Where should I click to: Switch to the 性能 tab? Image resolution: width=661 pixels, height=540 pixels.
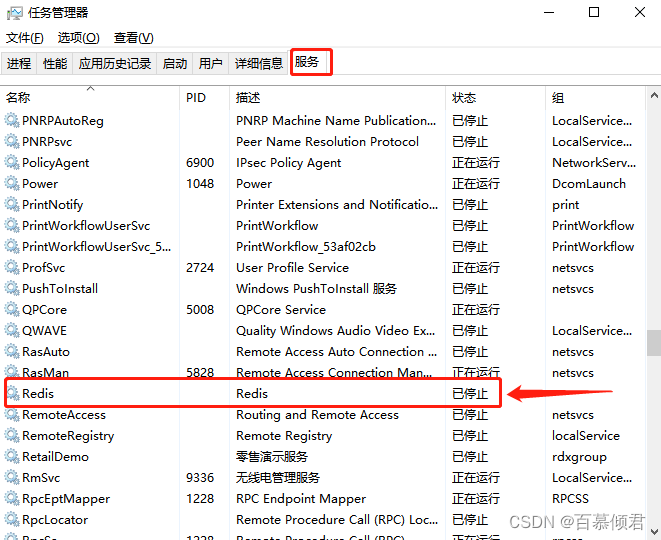55,64
